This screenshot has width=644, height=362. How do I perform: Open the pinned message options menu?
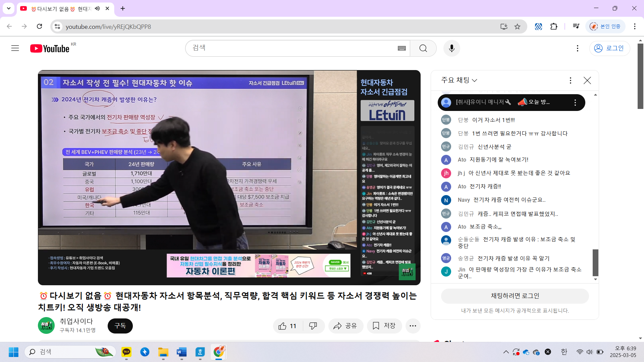point(575,103)
